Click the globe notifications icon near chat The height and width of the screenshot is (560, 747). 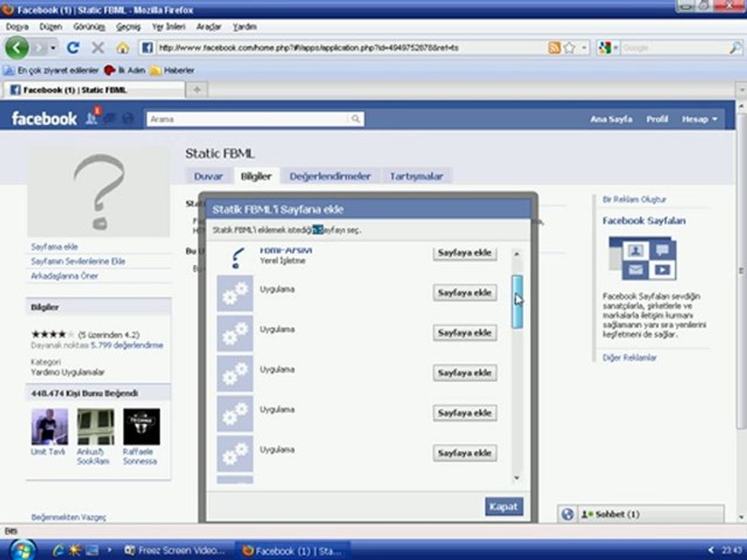point(567,514)
